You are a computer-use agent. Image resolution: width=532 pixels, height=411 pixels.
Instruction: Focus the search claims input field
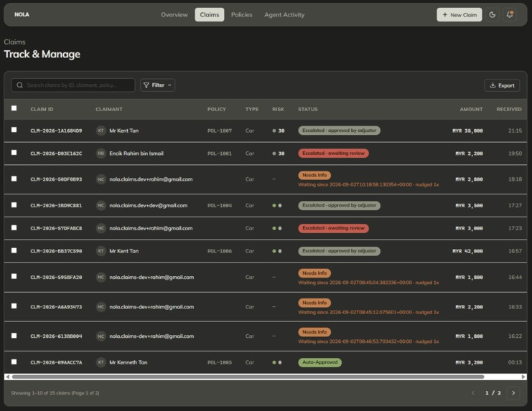pos(73,85)
